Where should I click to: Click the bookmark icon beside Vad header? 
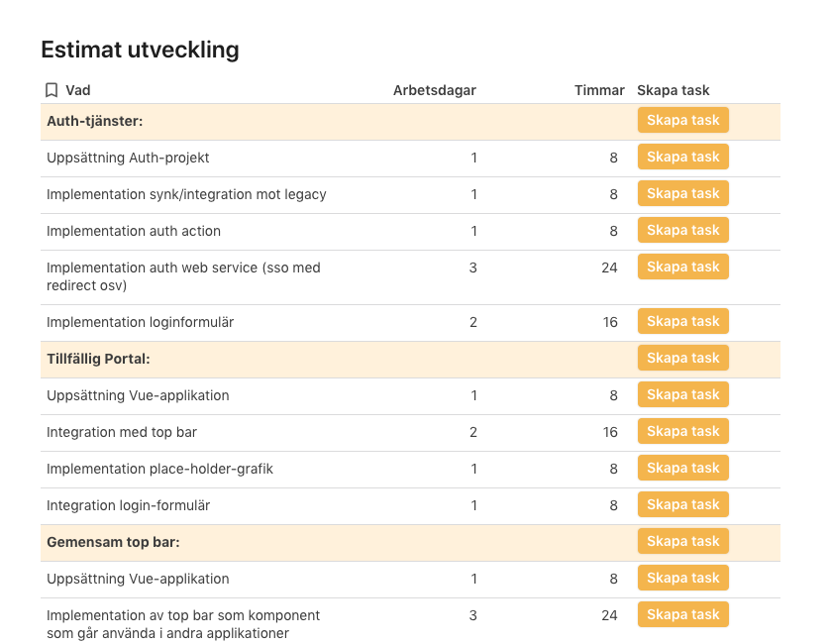pos(52,90)
